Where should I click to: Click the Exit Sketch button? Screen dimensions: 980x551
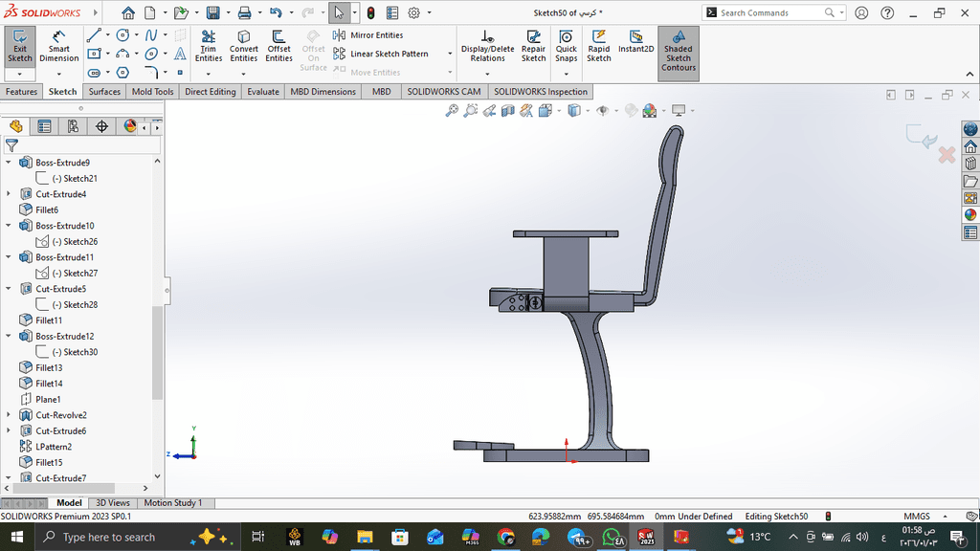20,45
